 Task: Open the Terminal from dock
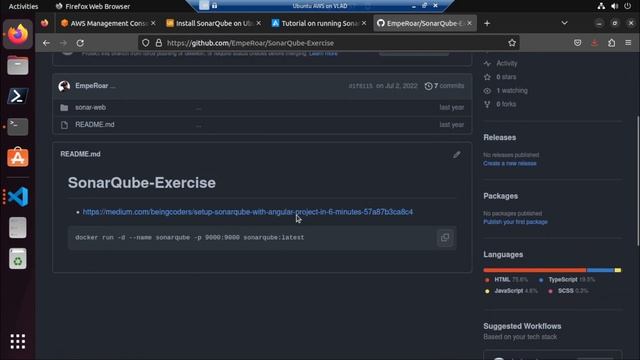pyautogui.click(x=18, y=127)
